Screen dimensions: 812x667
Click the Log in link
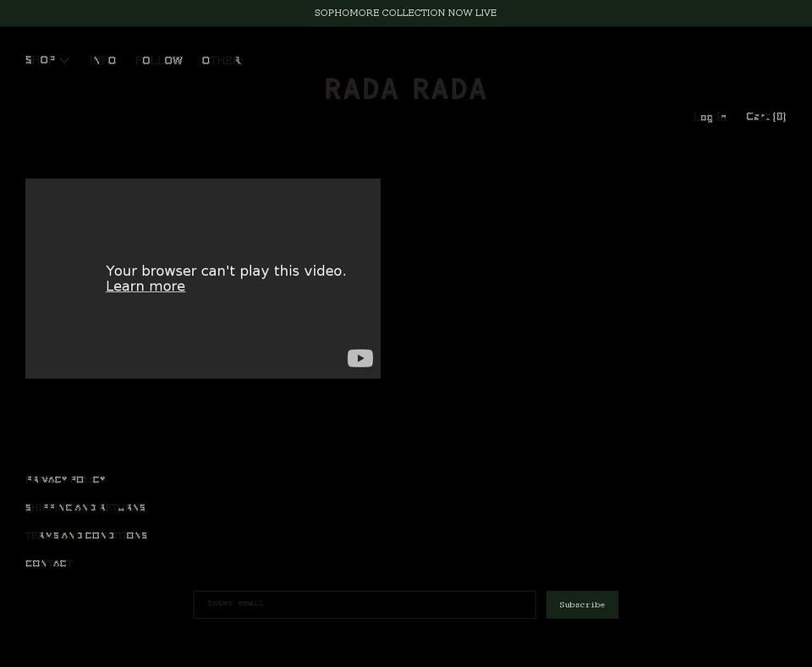(x=710, y=117)
